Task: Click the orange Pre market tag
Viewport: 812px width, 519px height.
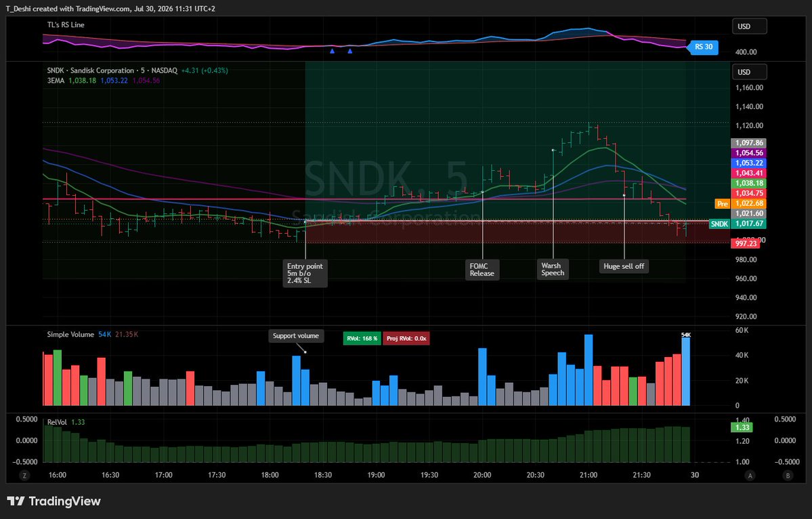Action: point(723,203)
